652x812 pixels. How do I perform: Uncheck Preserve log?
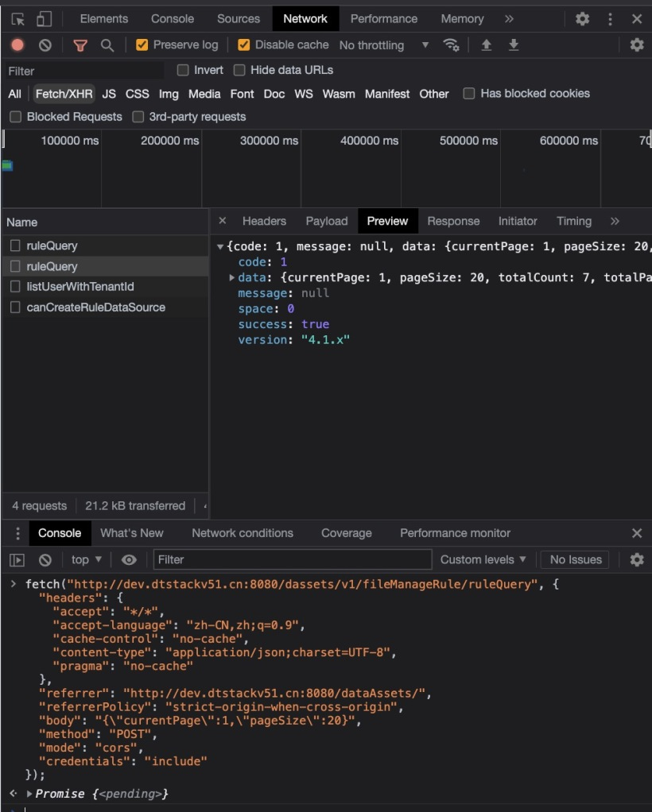click(142, 45)
